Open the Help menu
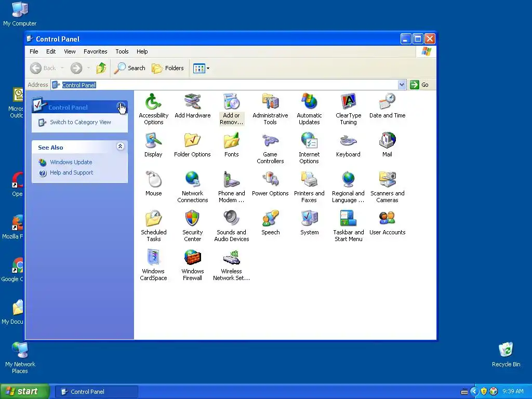 point(142,51)
